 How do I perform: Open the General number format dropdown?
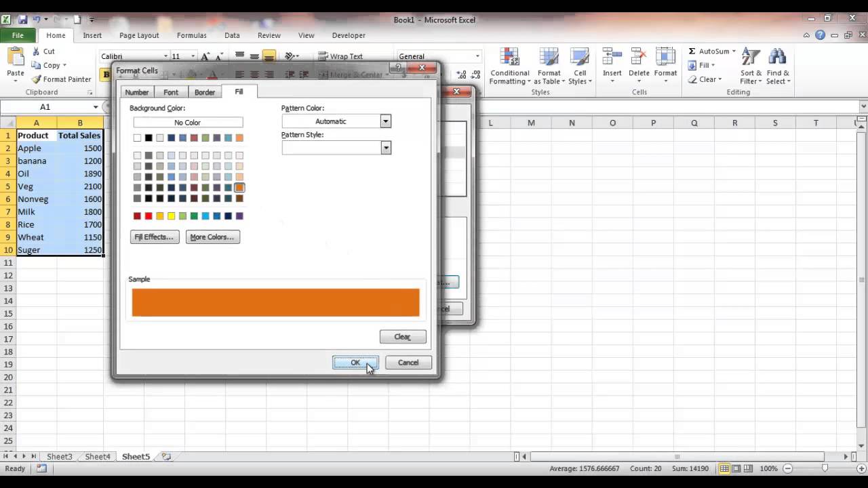477,56
